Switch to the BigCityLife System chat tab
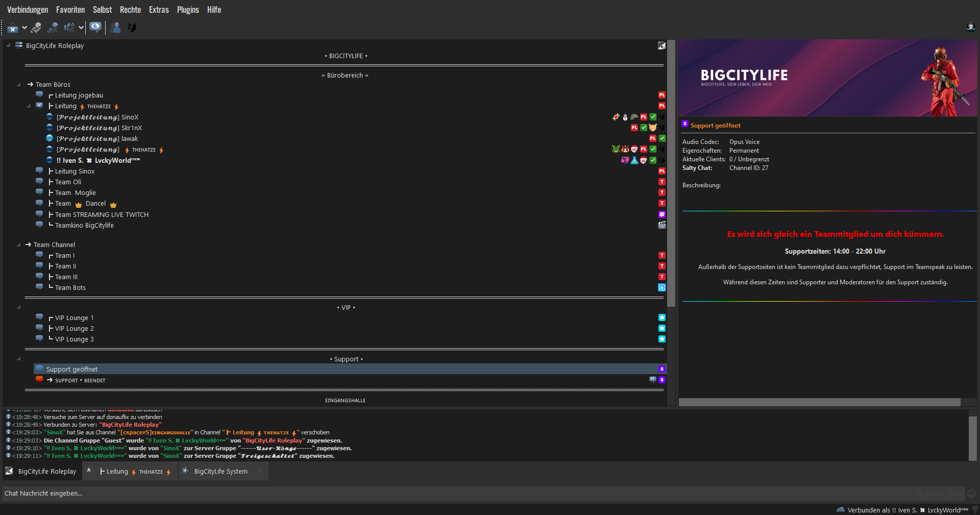This screenshot has height=515, width=980. (220, 471)
